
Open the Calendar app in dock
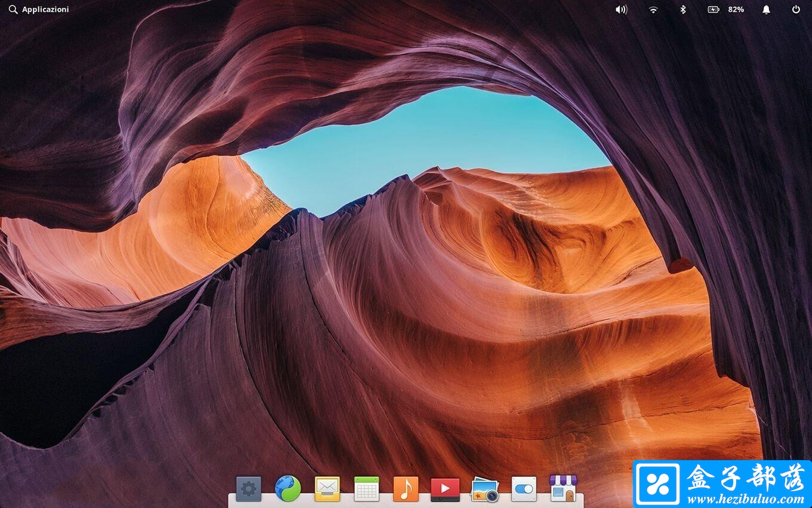point(367,489)
